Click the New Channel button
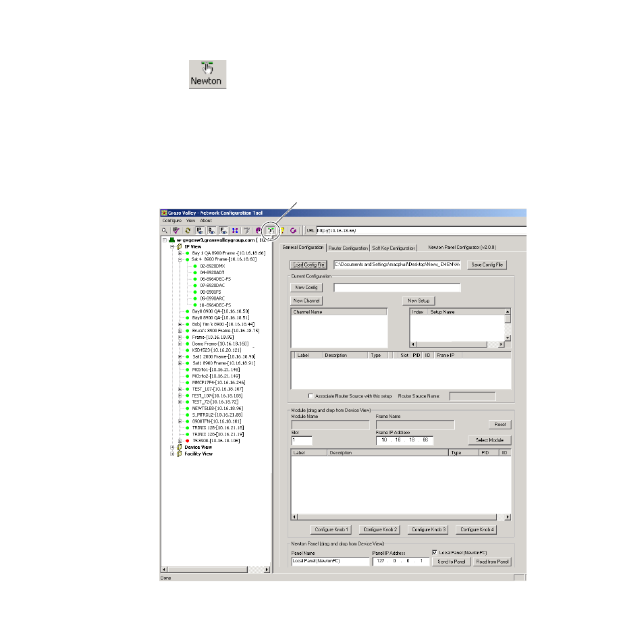 pos(306,300)
